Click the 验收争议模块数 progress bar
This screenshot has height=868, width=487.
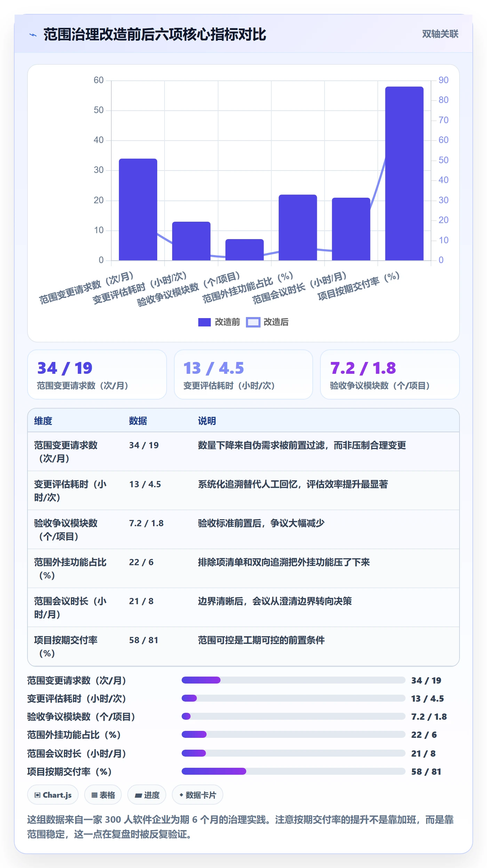pos(294,716)
